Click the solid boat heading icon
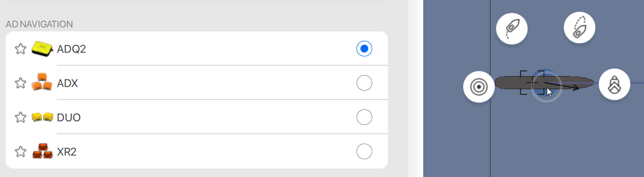The width and height of the screenshot is (644, 177). [512, 29]
